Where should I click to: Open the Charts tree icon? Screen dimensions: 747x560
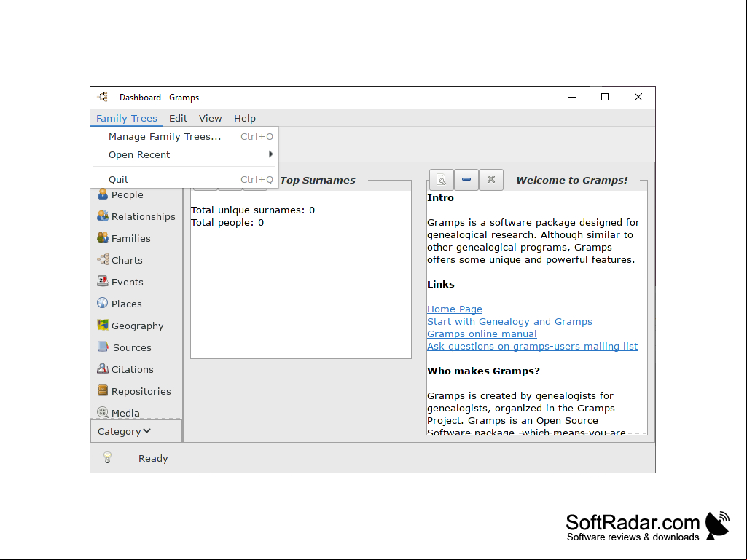(x=103, y=260)
